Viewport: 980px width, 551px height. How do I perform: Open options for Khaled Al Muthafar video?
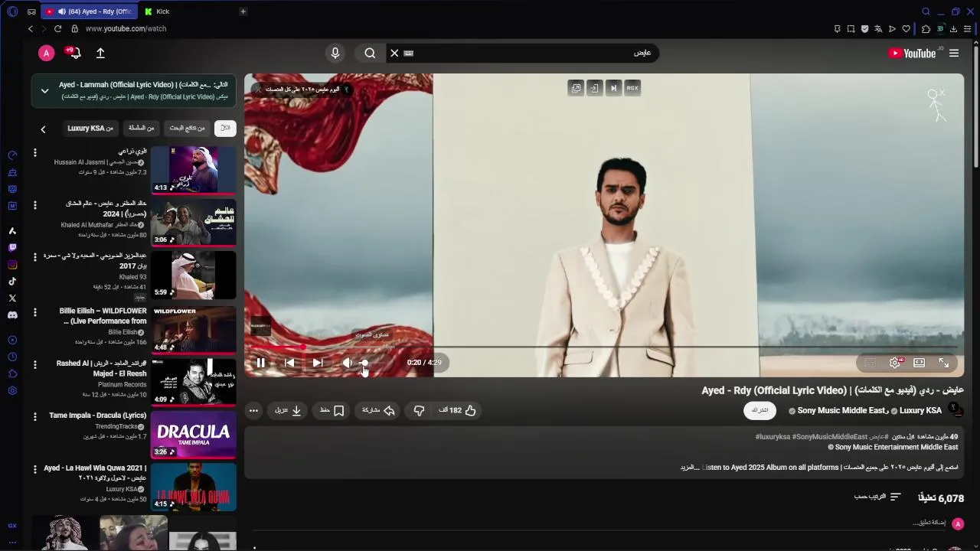coord(34,205)
